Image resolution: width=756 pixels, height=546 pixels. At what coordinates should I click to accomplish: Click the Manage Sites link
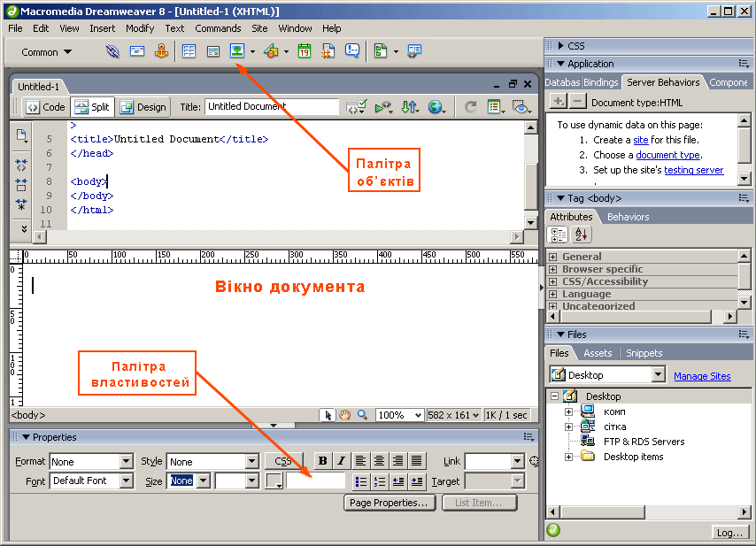pyautogui.click(x=702, y=376)
